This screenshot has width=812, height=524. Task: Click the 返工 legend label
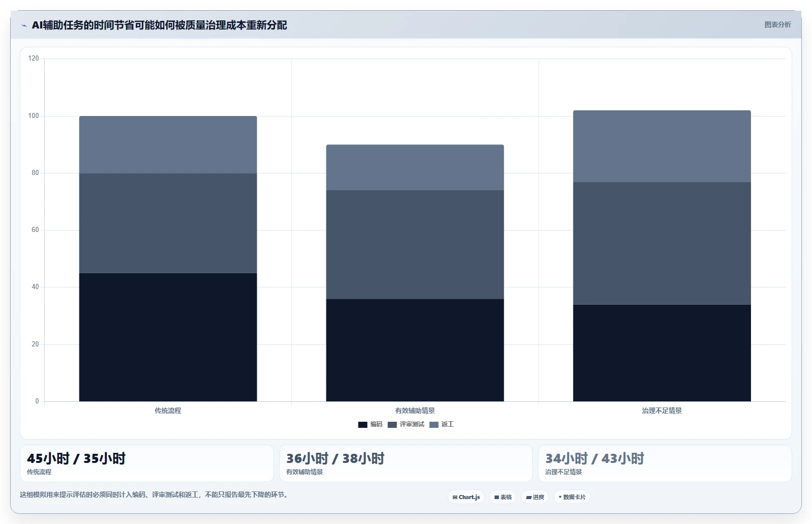[447, 424]
